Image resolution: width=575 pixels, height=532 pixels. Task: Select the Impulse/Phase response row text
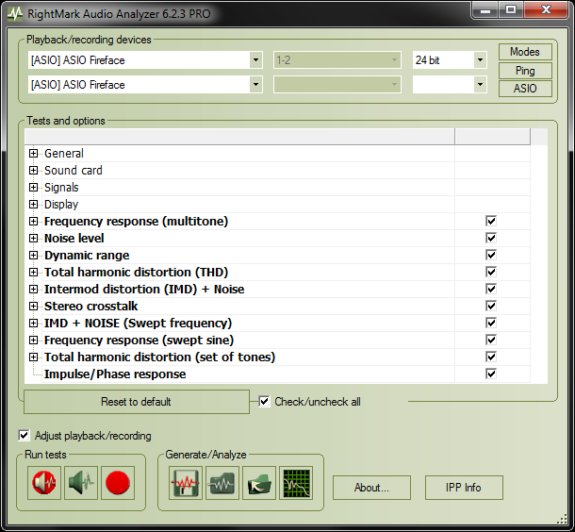click(115, 374)
